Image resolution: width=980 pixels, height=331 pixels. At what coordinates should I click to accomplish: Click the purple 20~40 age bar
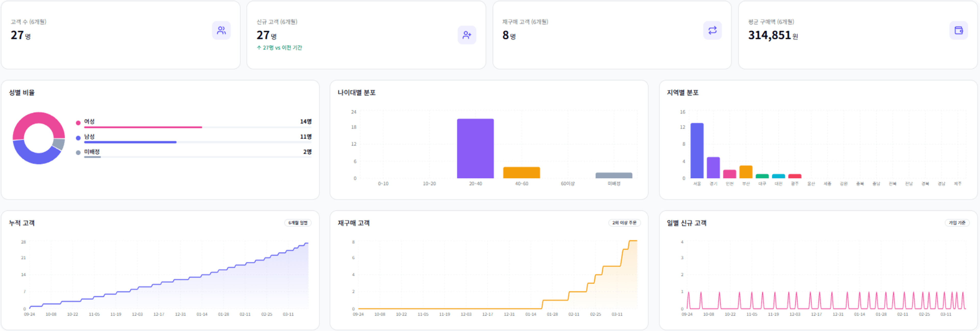click(x=475, y=149)
